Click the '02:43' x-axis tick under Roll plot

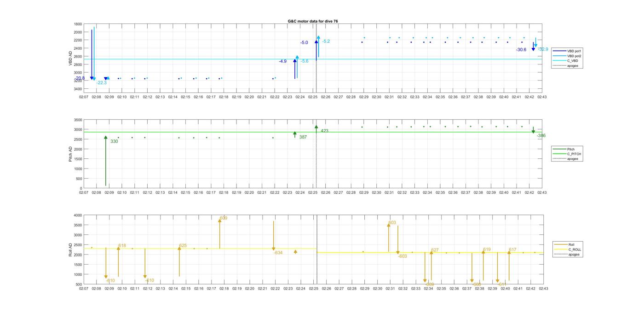pyautogui.click(x=543, y=289)
